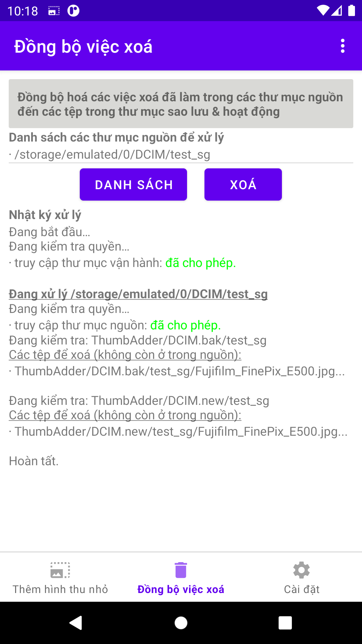The height and width of the screenshot is (644, 362).
Task: Tap the thumbnail image icon in bottom navigation
Action: point(60,570)
